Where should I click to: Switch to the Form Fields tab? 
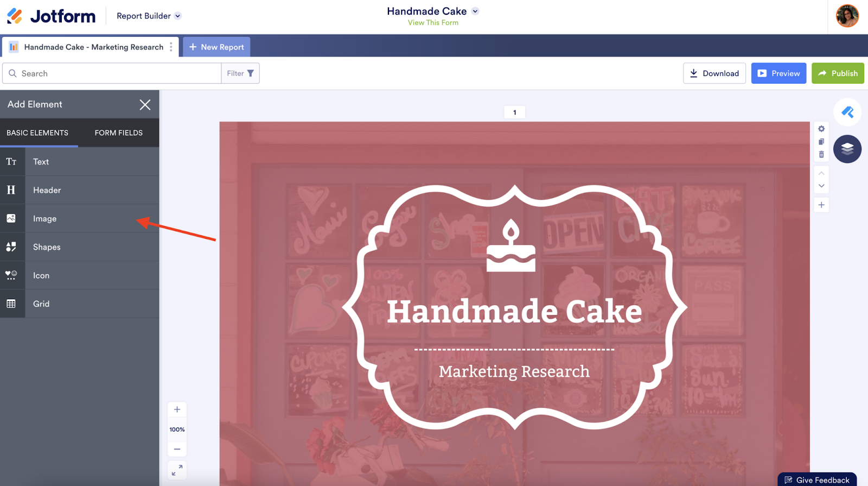pos(119,133)
